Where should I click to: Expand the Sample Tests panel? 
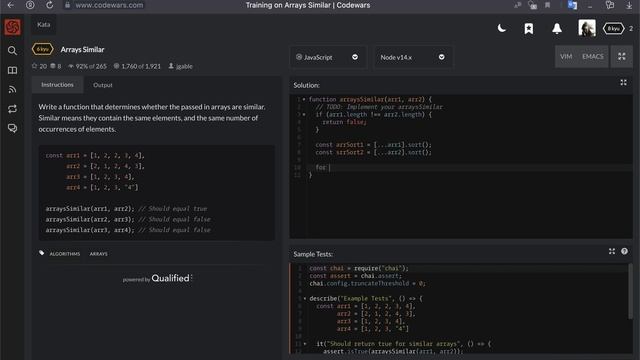pos(611,251)
